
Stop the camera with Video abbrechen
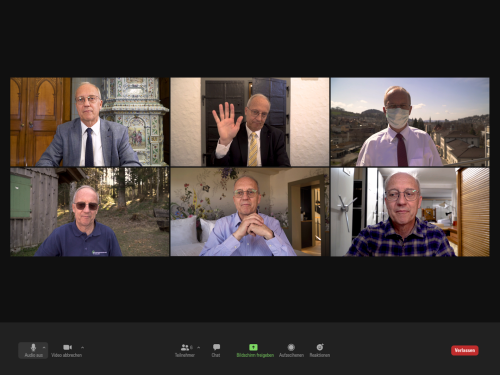point(67,350)
